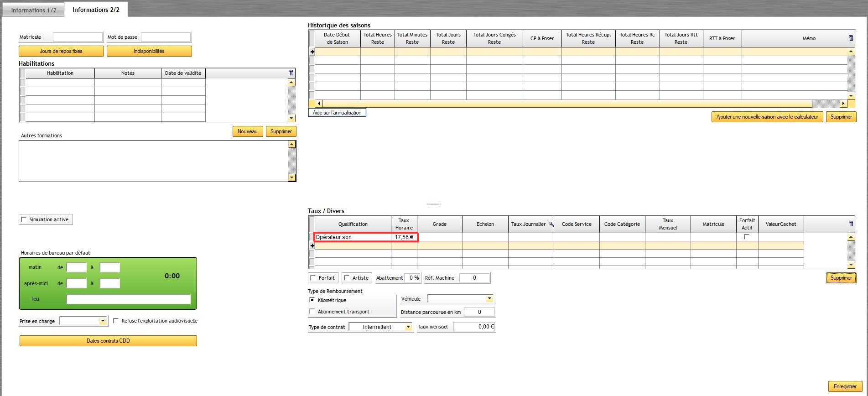Click Taux/Divers scrollbar up arrow
Image resolution: width=868 pixels, height=396 pixels.
point(851,237)
